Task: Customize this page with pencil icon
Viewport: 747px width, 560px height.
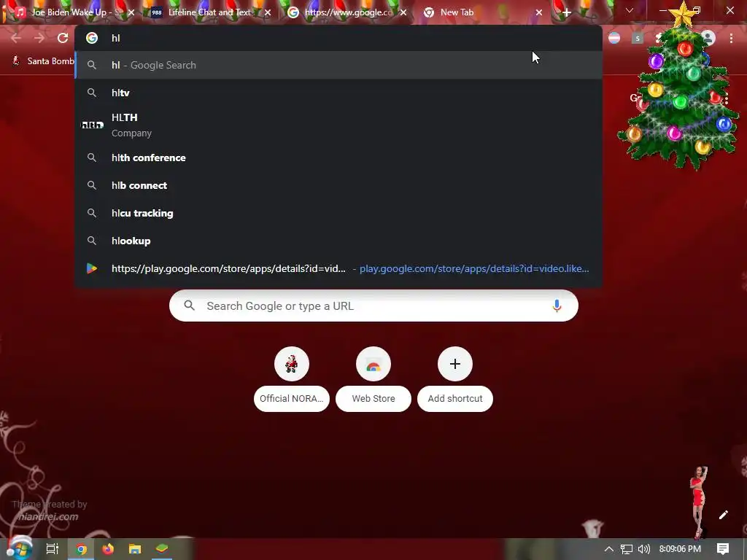Action: click(x=723, y=515)
